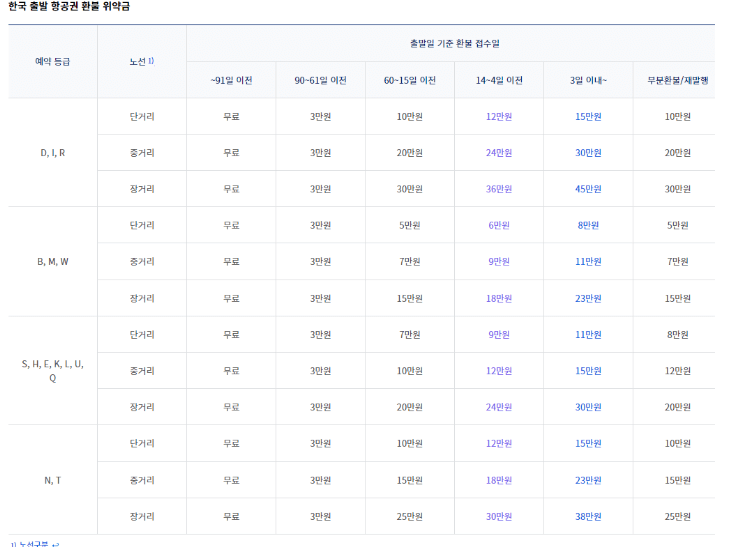Click 12만원 in D, I, R 단거리 row
The image size is (734, 547).
click(499, 116)
